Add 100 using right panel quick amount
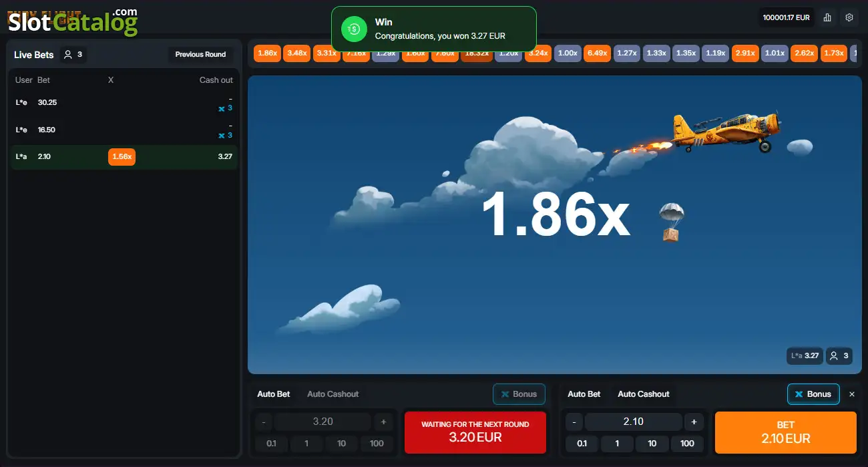This screenshot has height=467, width=868. pyautogui.click(x=688, y=444)
